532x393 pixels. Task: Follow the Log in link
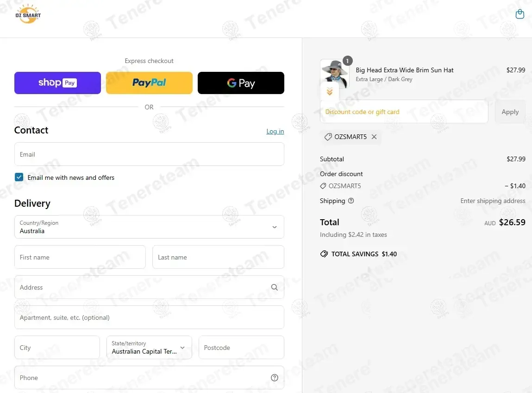click(275, 132)
